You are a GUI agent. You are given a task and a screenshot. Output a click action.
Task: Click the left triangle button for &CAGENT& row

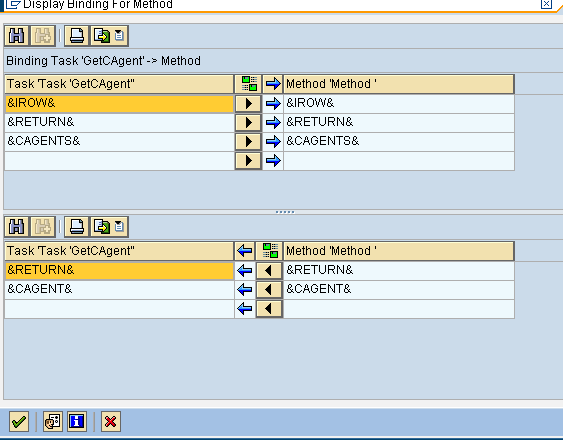pos(269,290)
